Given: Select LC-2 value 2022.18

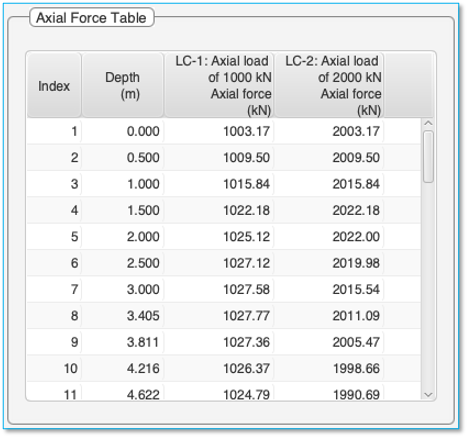Looking at the screenshot, I should 329,210.
